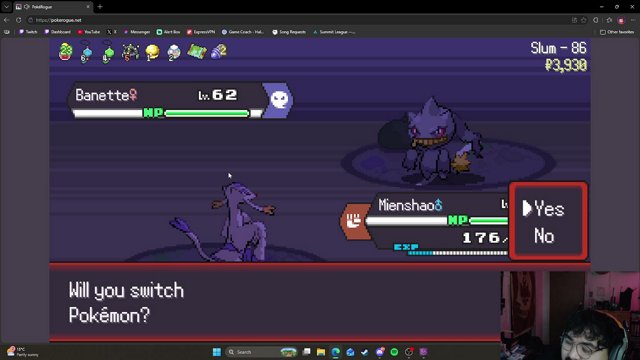Screen dimensions: 640x360
Task: Click the Lv. 62 enemy level text
Action: [x=218, y=95]
